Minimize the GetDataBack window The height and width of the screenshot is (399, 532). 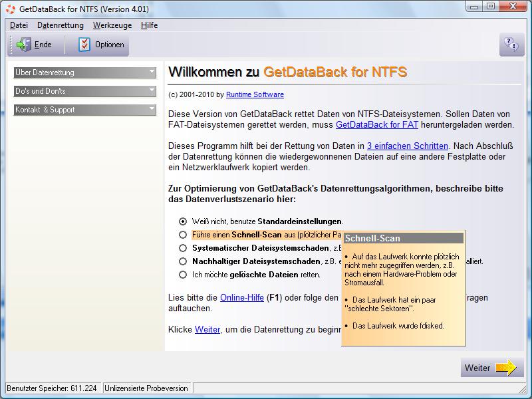coord(474,7)
